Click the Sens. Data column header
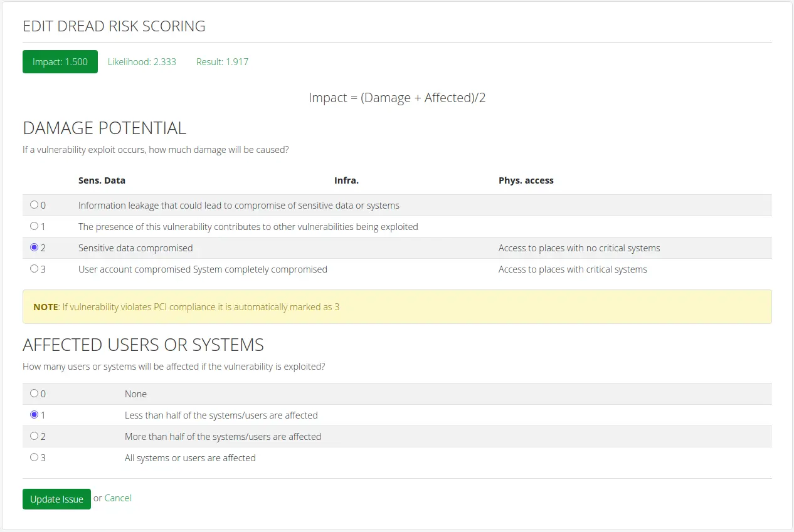794x532 pixels. (102, 180)
